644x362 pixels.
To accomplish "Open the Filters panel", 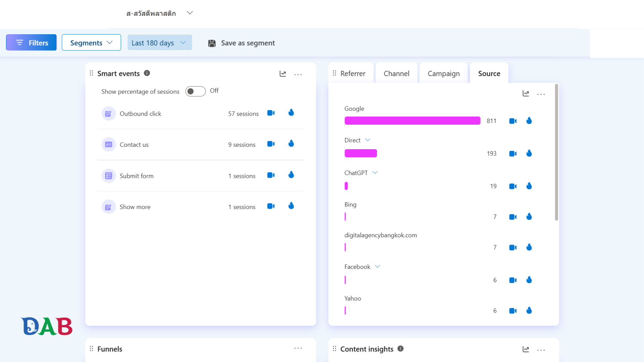I will coord(31,43).
